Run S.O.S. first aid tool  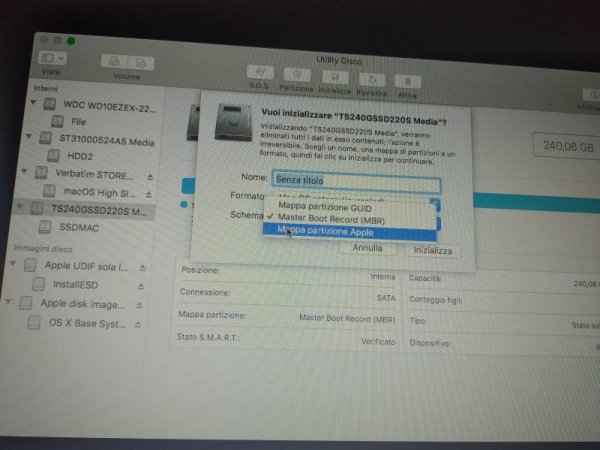click(260, 72)
